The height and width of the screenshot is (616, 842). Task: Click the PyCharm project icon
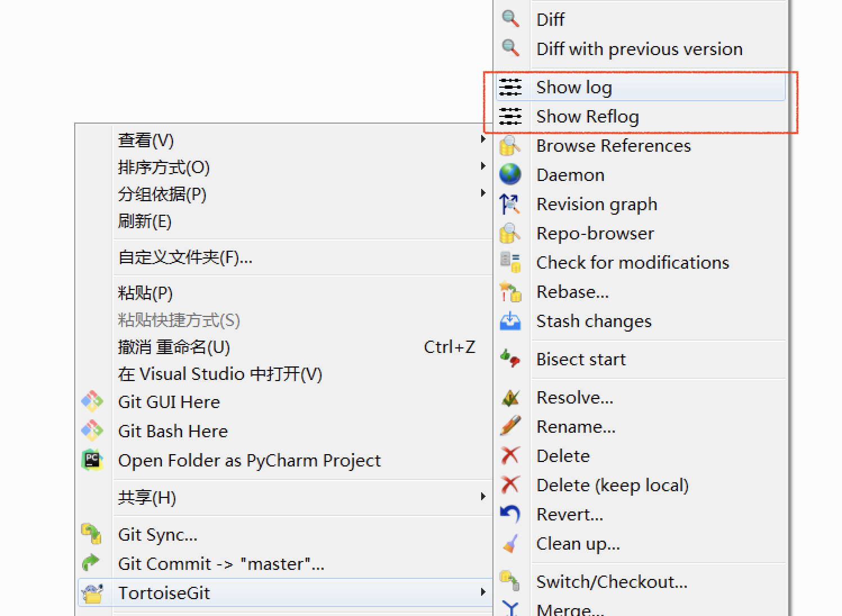(92, 460)
